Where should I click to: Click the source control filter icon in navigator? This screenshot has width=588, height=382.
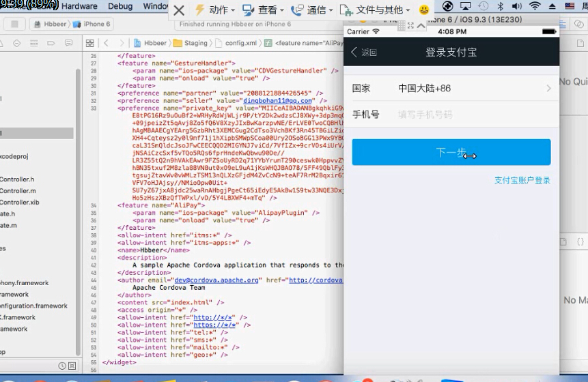click(x=72, y=366)
